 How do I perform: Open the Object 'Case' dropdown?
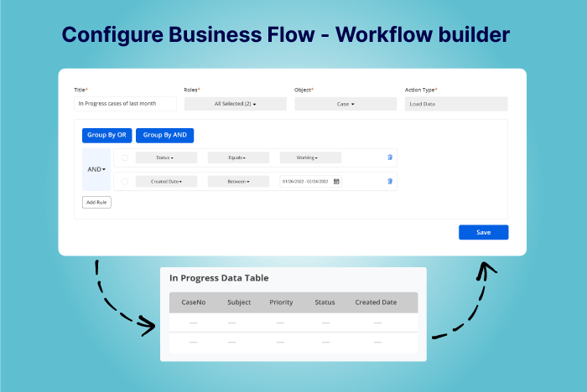tap(345, 104)
